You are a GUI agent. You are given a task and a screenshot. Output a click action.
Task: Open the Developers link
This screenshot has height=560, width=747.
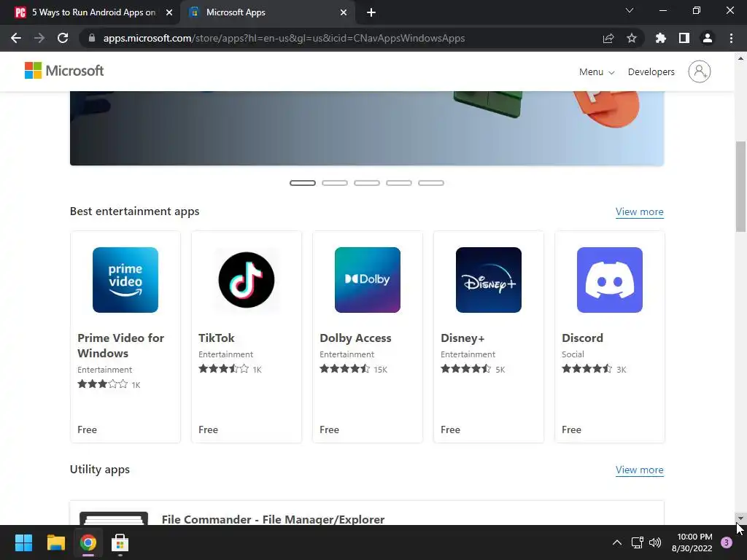[651, 72]
